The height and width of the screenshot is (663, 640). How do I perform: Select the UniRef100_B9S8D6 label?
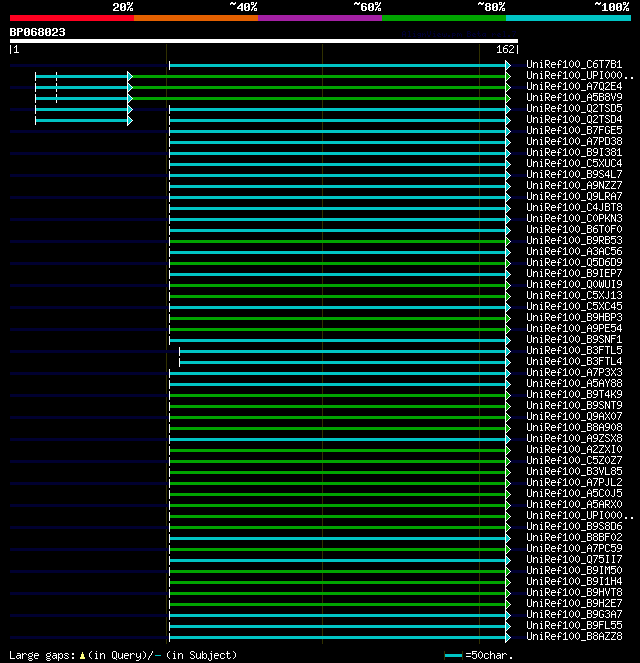(574, 526)
